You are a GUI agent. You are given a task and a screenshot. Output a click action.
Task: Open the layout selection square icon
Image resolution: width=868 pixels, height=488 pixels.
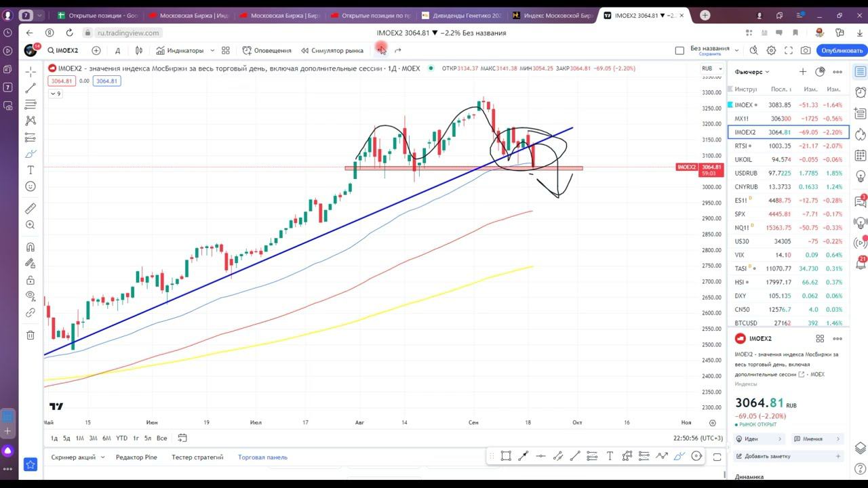click(679, 50)
